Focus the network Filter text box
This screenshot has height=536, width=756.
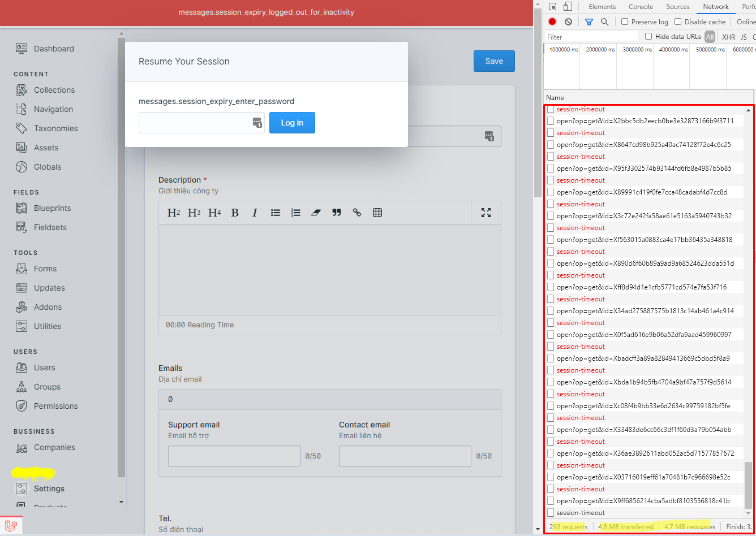coord(591,37)
